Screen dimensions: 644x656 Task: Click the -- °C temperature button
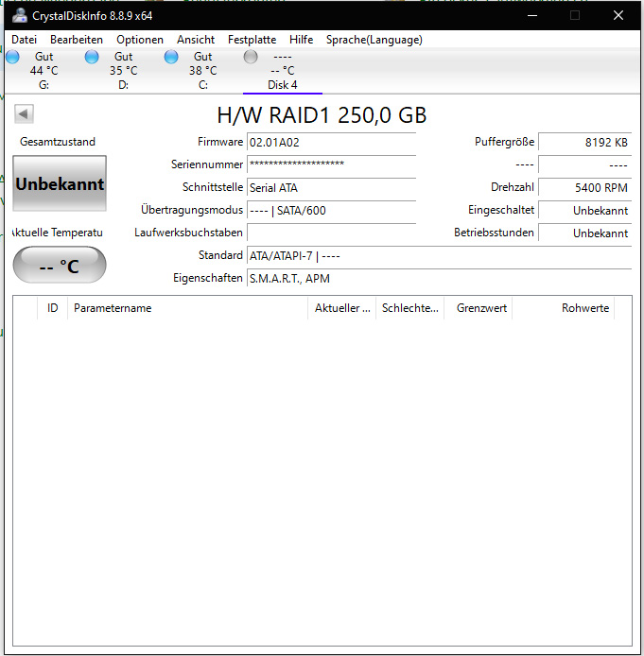(x=60, y=265)
